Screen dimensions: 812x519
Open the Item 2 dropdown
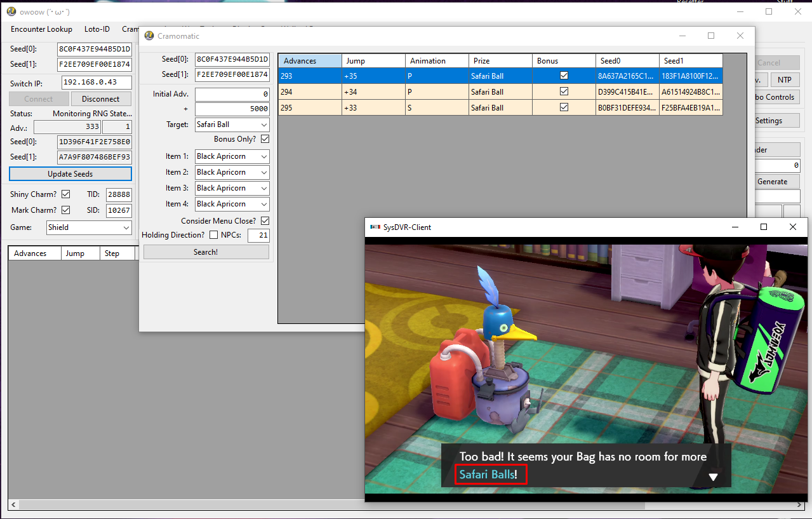pos(232,172)
